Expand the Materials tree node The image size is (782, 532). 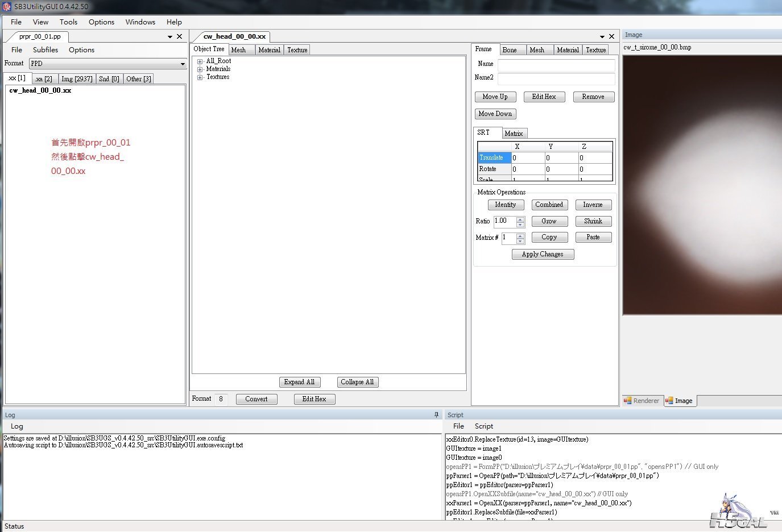(200, 69)
